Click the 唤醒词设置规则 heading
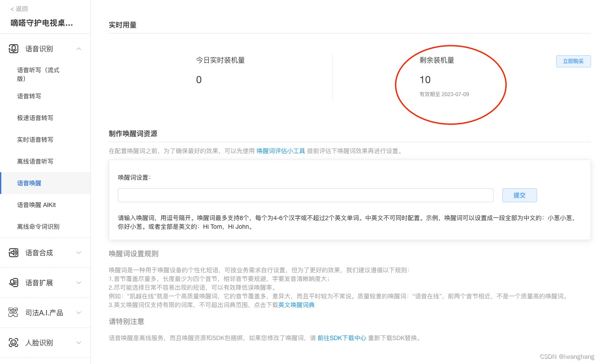The width and height of the screenshot is (601, 364). coord(134,254)
